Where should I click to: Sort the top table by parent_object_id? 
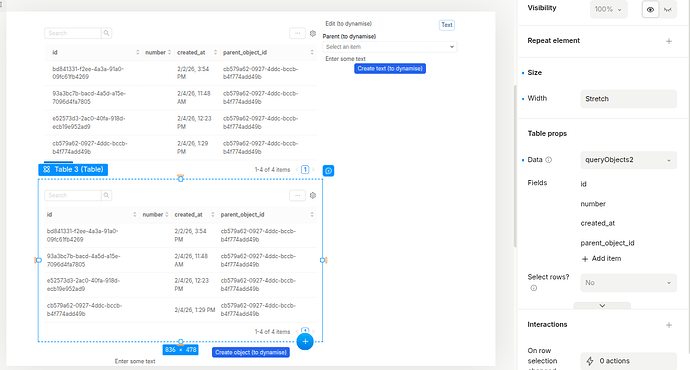point(312,52)
